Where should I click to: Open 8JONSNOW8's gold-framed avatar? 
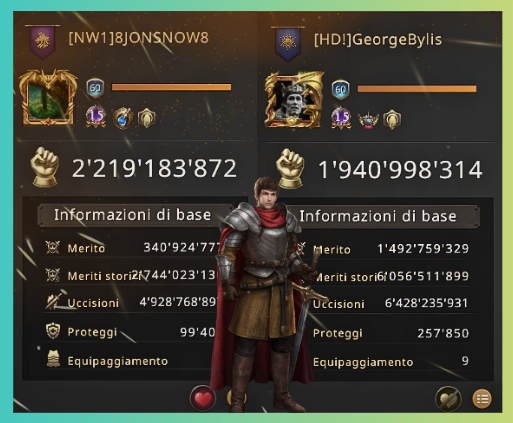pos(48,97)
